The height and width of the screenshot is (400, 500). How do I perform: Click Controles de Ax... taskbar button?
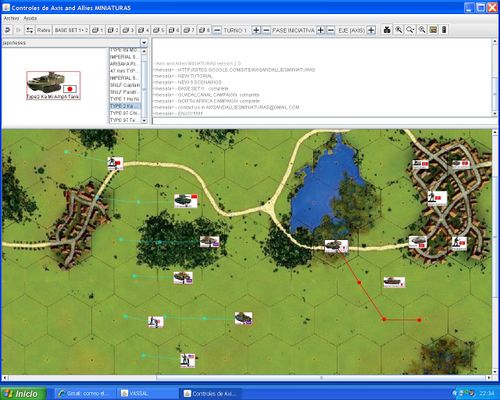click(211, 394)
